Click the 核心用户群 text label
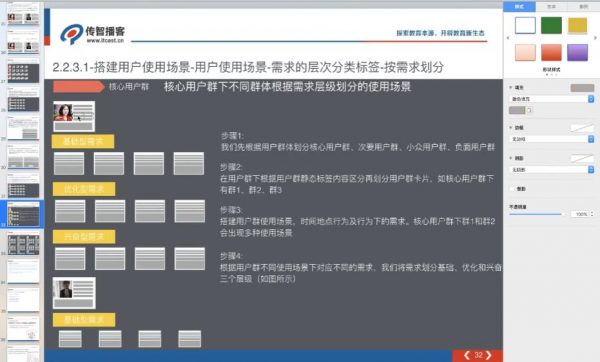 coord(129,86)
